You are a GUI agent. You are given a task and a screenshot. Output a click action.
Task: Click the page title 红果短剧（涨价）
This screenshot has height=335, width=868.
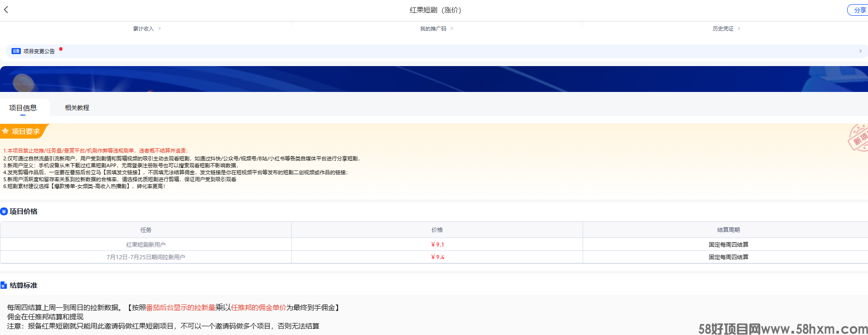coord(435,10)
